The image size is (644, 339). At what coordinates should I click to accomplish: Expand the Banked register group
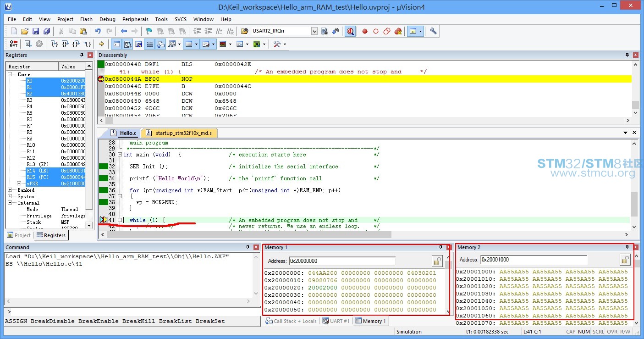10,190
